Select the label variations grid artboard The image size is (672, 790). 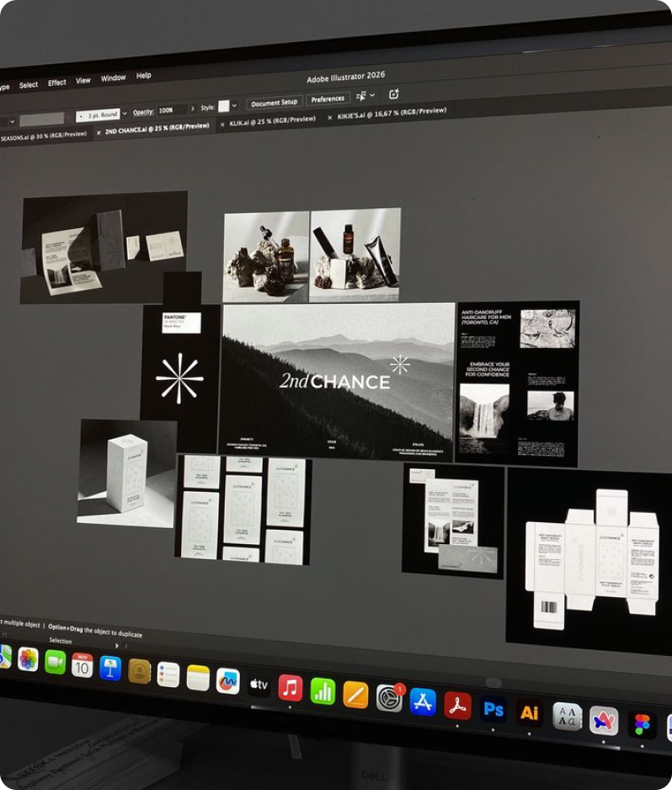[243, 509]
